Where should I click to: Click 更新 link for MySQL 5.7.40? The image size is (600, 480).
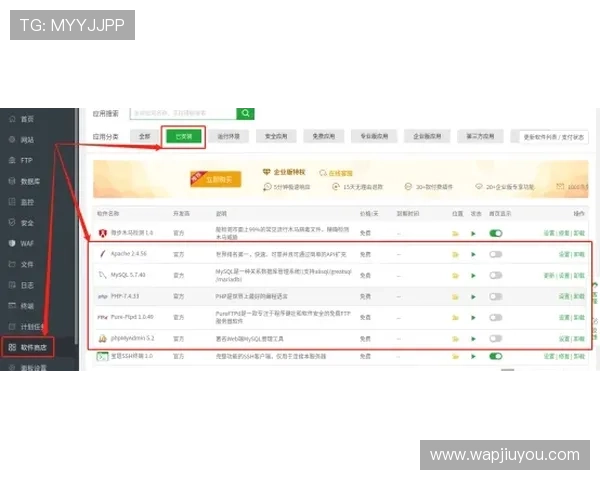549,275
